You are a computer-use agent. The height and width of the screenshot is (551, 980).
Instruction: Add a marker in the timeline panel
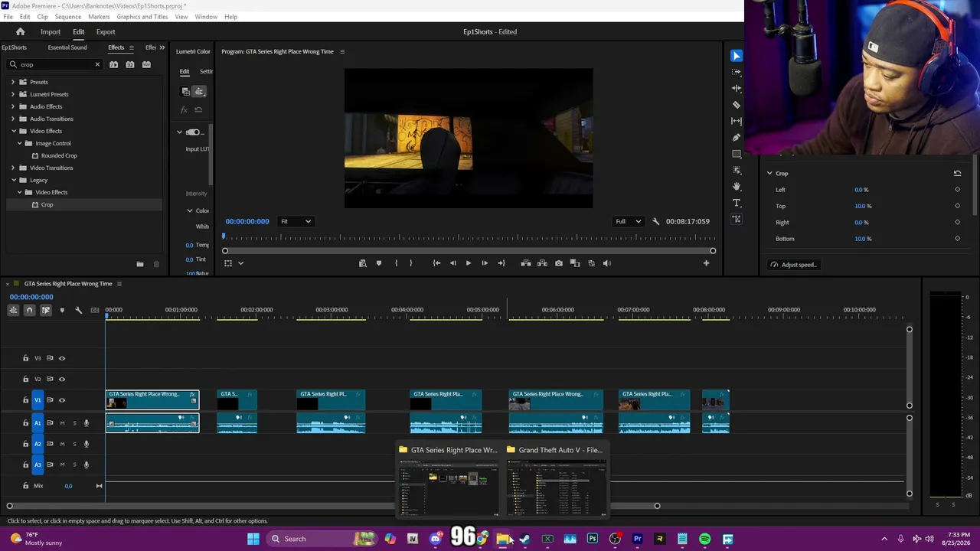(62, 310)
